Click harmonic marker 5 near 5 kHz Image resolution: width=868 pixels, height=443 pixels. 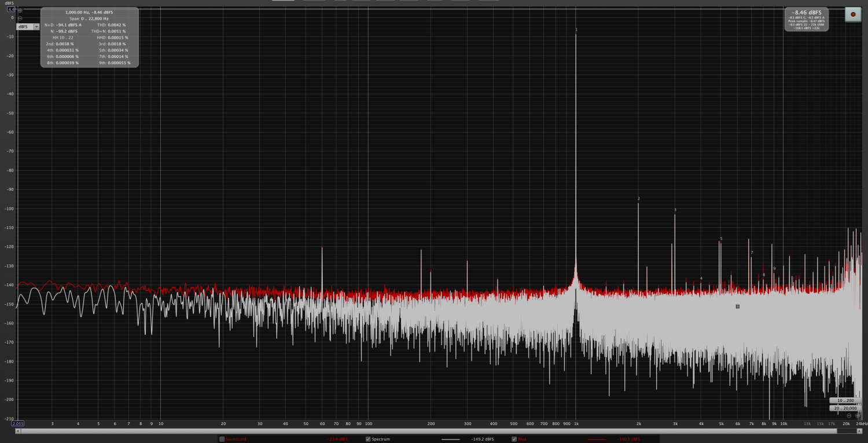pos(721,239)
